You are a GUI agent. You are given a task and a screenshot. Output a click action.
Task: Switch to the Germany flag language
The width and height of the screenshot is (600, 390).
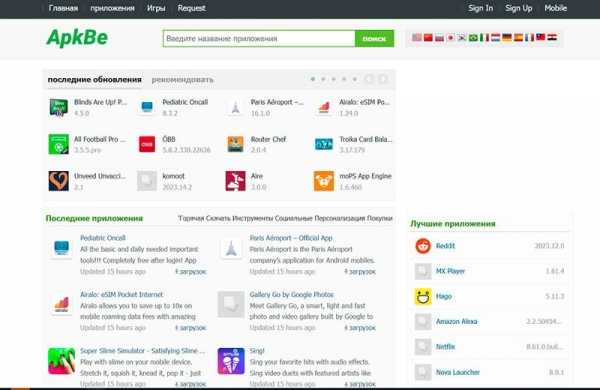tap(507, 38)
